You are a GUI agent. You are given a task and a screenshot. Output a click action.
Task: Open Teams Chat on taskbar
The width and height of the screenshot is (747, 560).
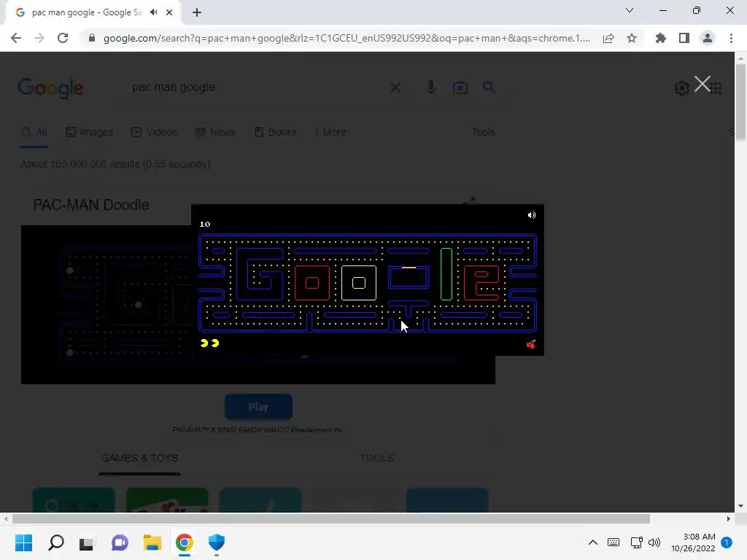(120, 542)
